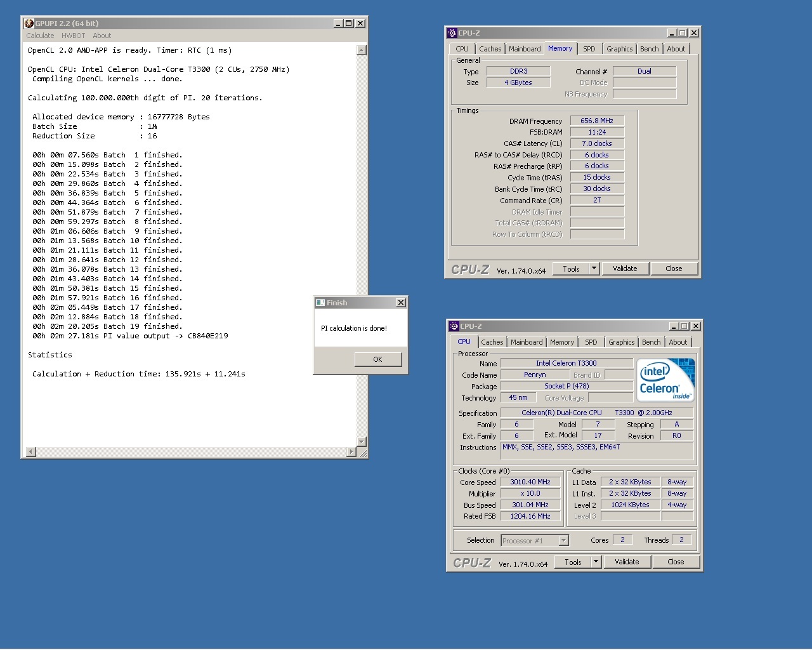
Task: Confirm PI calculation with OK button
Action: point(377,359)
